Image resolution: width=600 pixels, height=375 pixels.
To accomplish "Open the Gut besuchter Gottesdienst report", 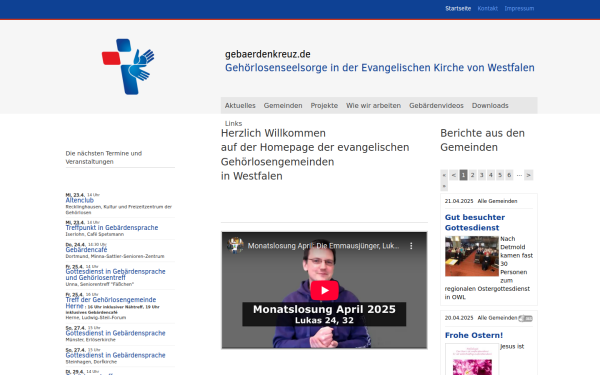I will click(x=475, y=222).
